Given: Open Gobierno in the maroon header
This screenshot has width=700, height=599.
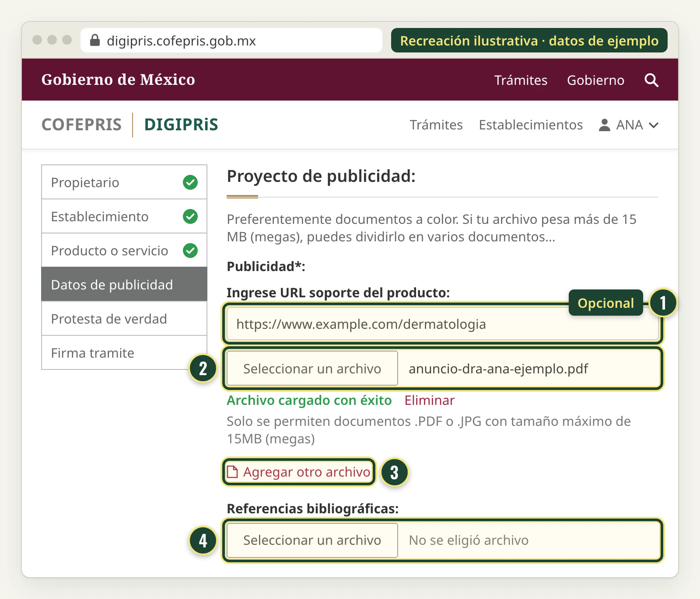Looking at the screenshot, I should point(595,80).
